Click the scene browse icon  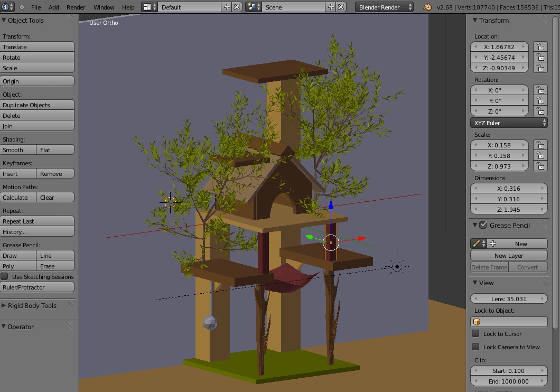click(x=254, y=7)
